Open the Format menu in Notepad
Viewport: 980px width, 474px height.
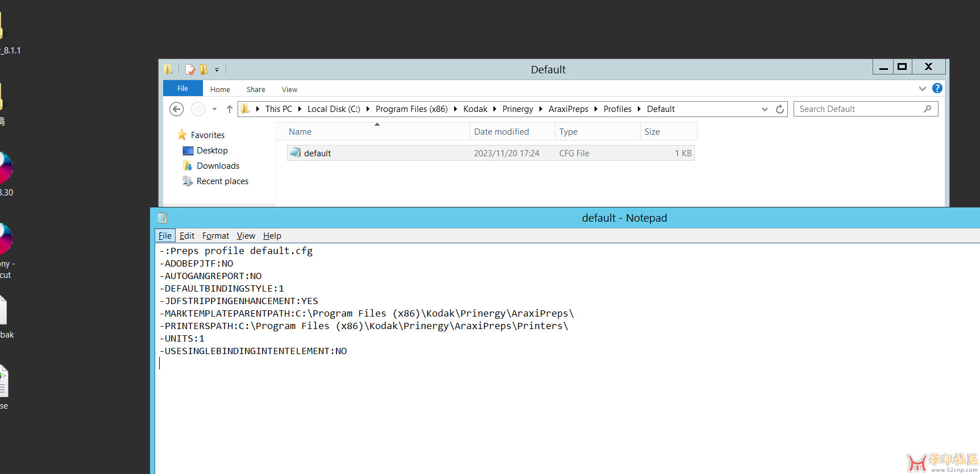(215, 236)
